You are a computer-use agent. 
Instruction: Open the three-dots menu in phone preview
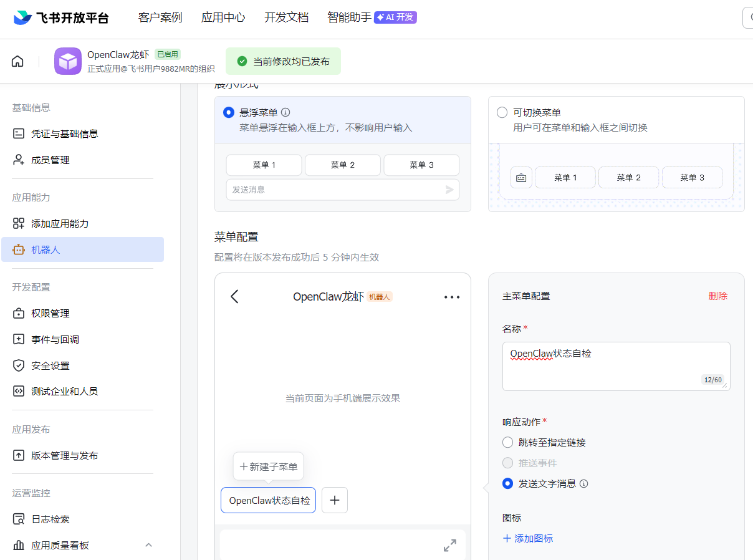pos(452,297)
